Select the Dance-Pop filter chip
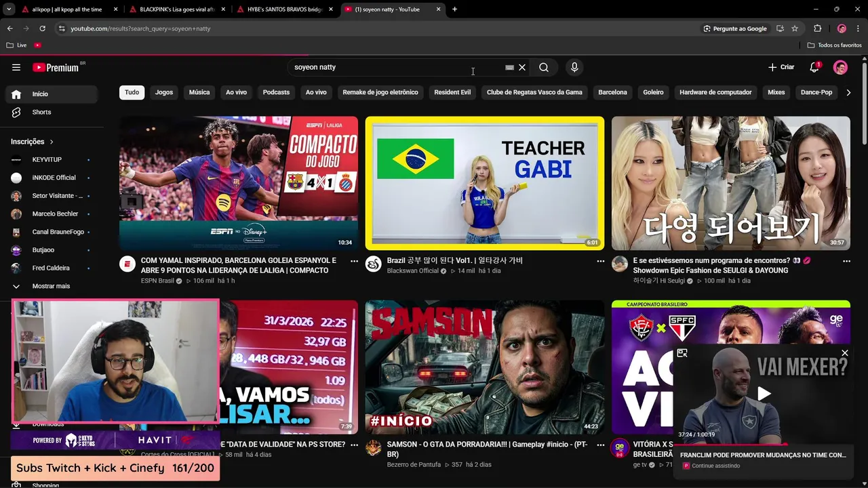 (x=816, y=92)
